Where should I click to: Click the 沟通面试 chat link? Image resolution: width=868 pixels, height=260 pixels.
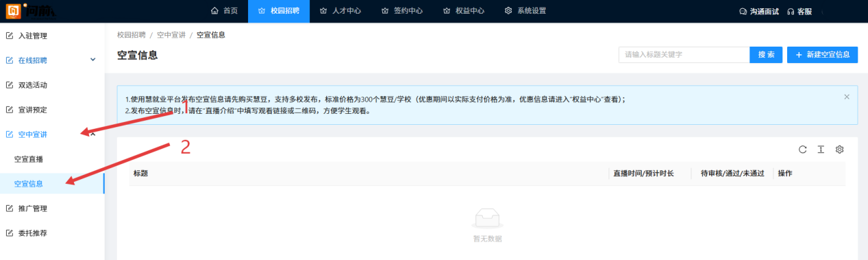point(759,11)
